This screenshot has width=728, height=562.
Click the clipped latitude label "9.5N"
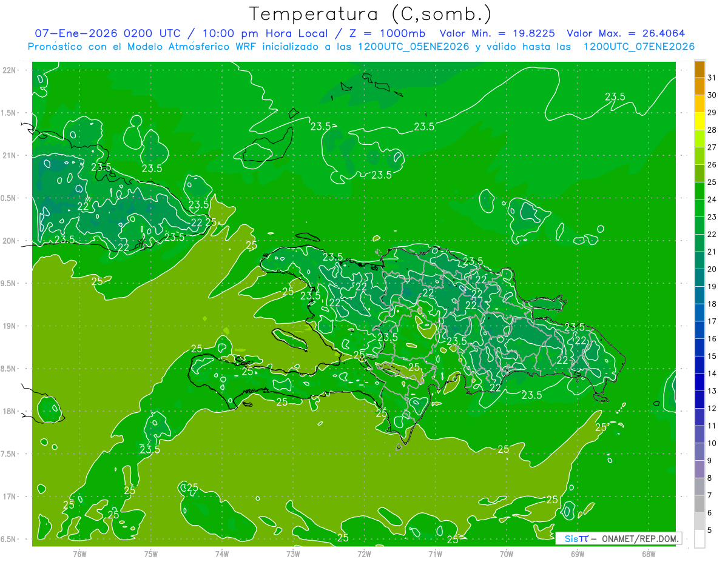tap(9, 283)
